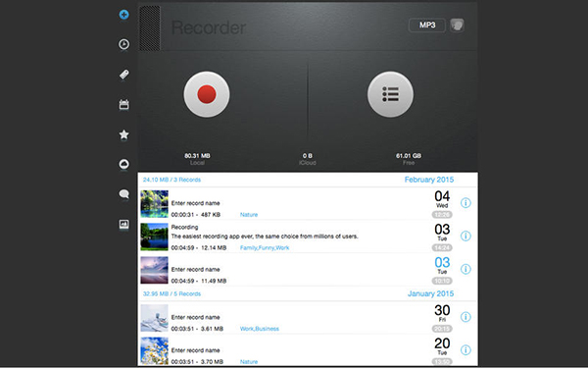Viewport: 588px width, 368px height.
Task: Click the 30 Fri date
Action: pos(442,314)
